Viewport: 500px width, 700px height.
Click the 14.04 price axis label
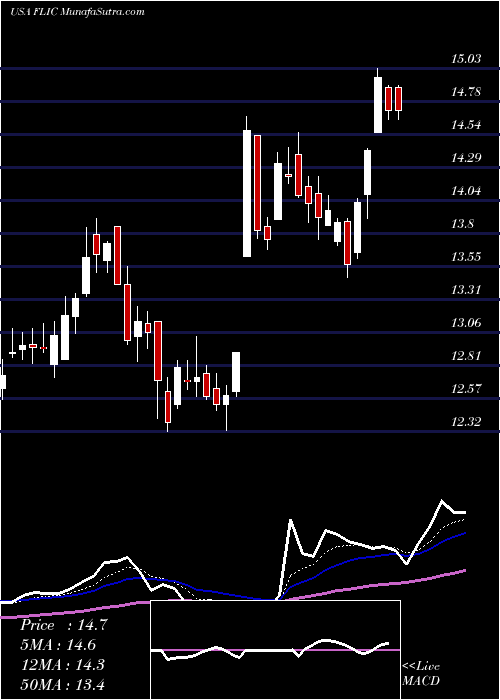tap(466, 191)
